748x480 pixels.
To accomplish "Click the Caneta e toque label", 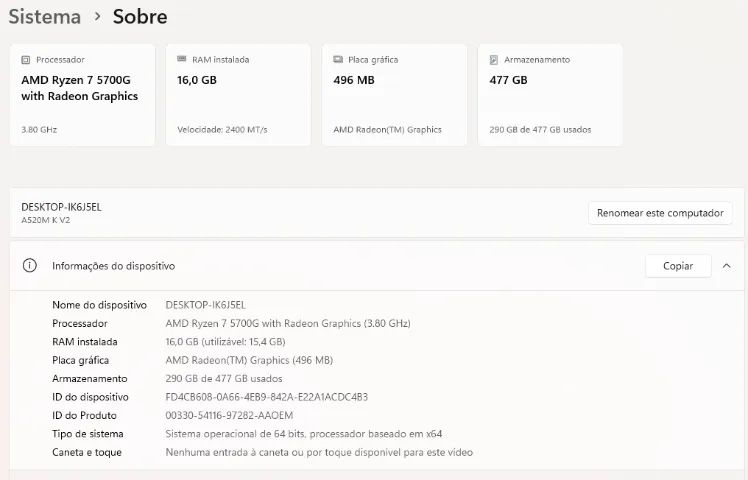I will [x=87, y=452].
